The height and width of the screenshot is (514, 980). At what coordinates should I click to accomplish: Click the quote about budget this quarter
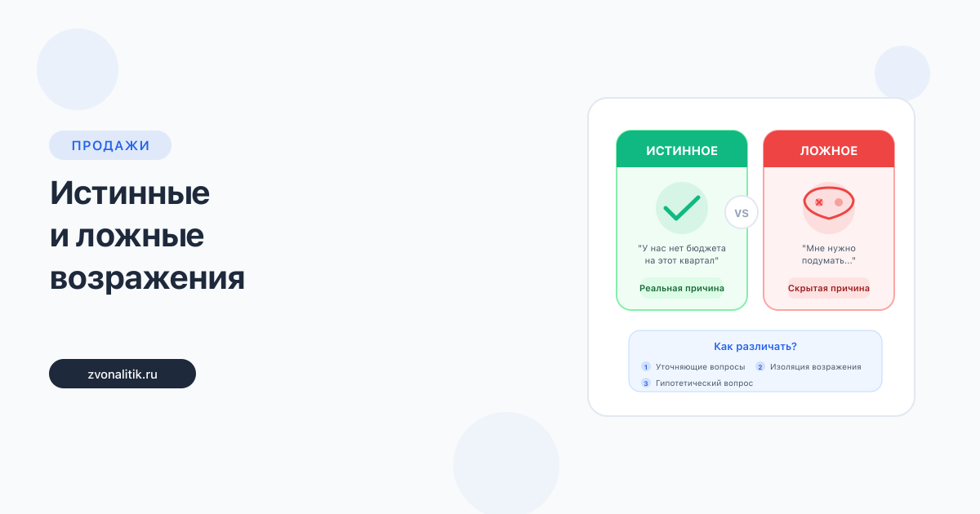tap(682, 255)
